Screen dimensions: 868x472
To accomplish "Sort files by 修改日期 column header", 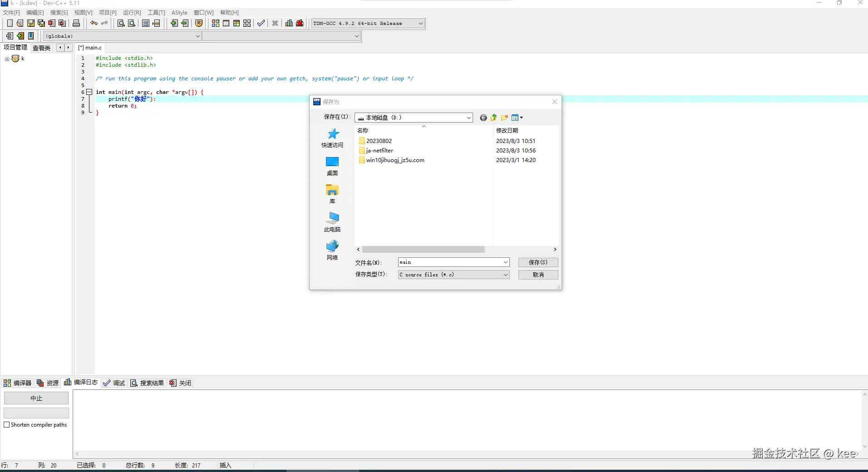I will click(x=507, y=130).
